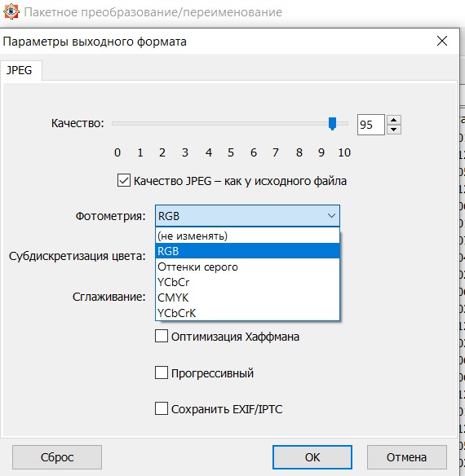Select RGB option in the dropdown list
Screen dimensions: 465x476
click(x=247, y=251)
